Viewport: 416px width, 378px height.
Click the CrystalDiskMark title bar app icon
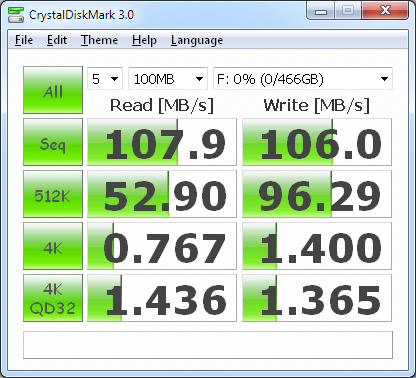click(x=16, y=15)
